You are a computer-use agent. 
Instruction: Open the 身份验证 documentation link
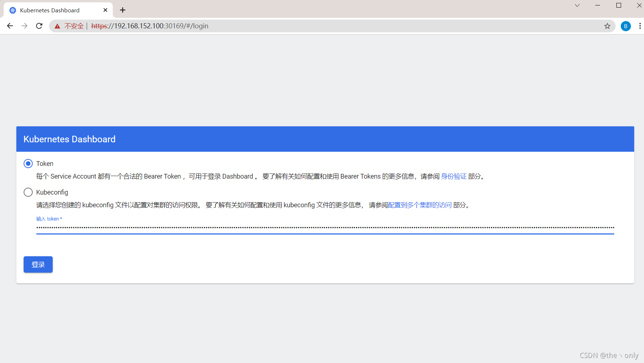click(454, 176)
